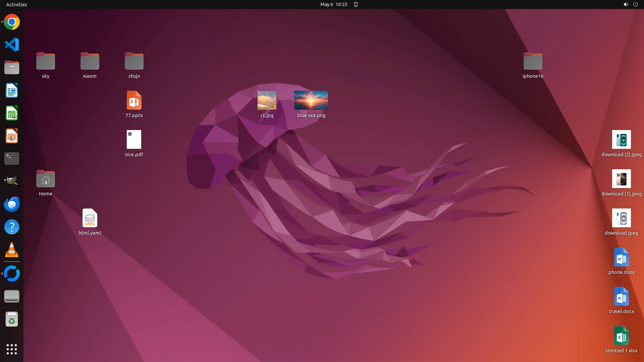This screenshot has height=362, width=644.
Task: Open the volume and power system menu
Action: 630,4
